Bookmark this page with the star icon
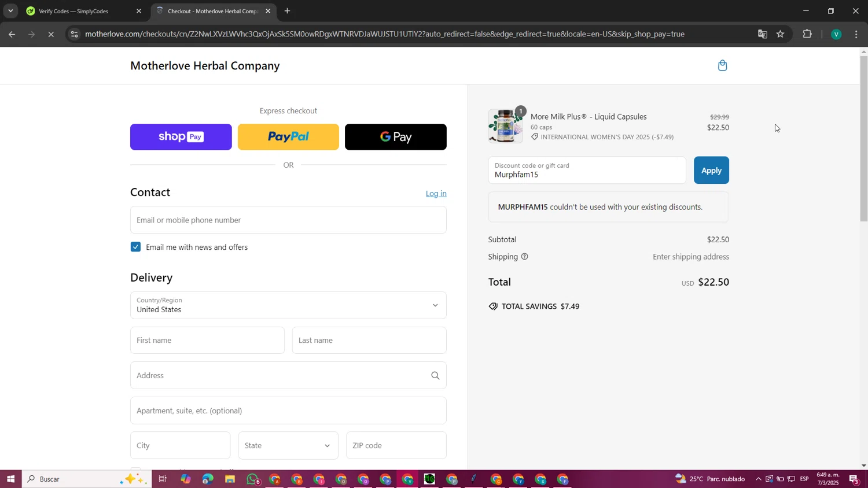This screenshot has width=868, height=488. point(780,34)
